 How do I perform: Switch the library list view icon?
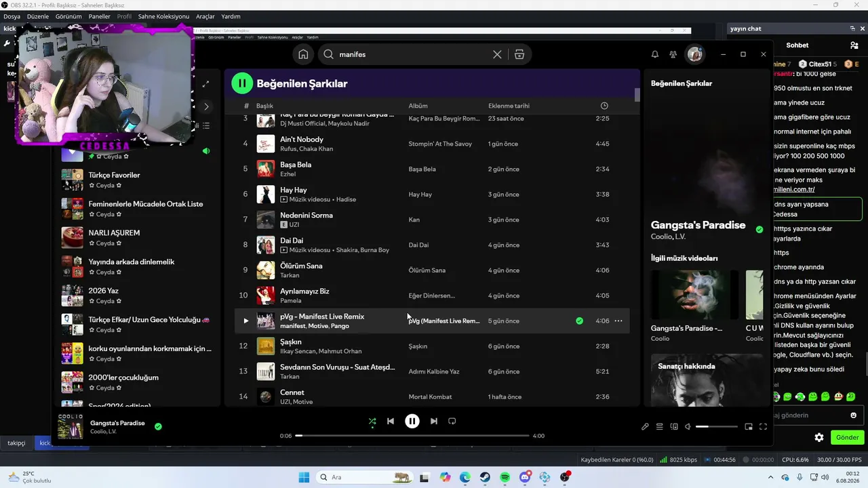coord(206,126)
